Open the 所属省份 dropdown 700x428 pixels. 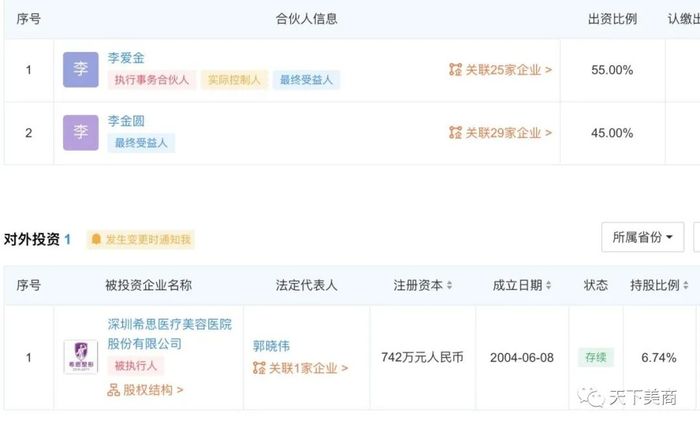pyautogui.click(x=642, y=237)
